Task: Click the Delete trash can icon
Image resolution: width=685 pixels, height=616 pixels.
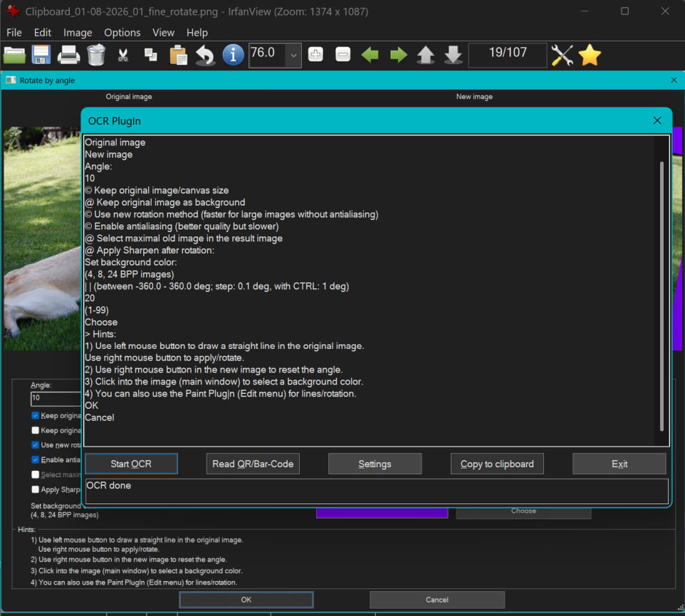Action: 95,55
